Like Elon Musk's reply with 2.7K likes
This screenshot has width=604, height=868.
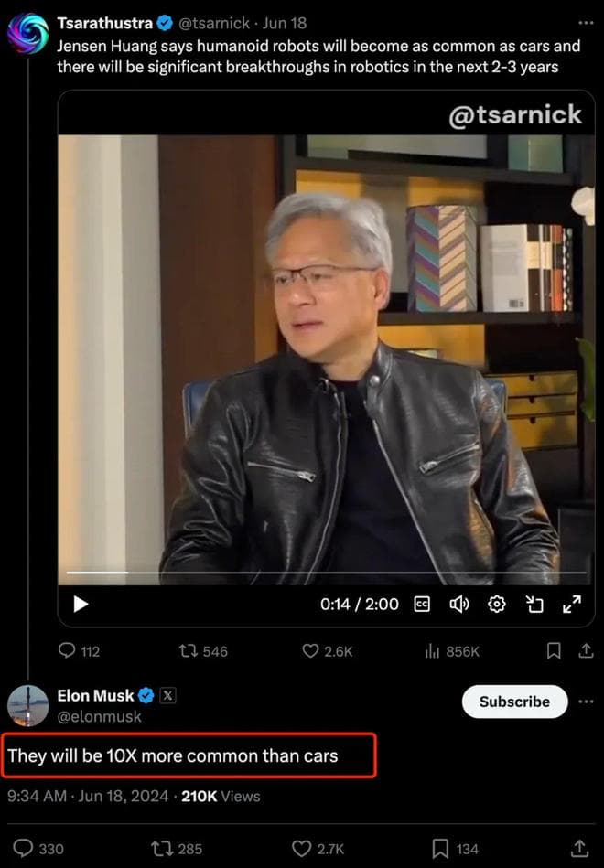pos(318,849)
